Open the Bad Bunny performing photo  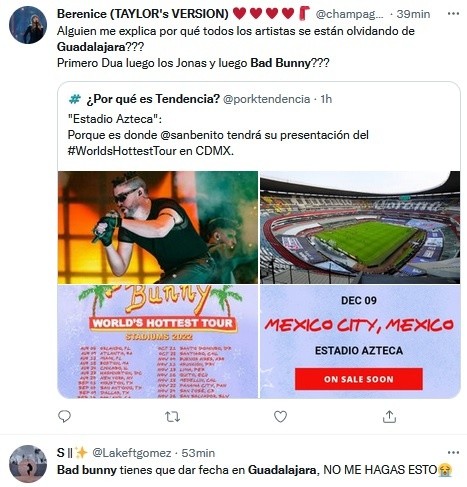pos(158,227)
